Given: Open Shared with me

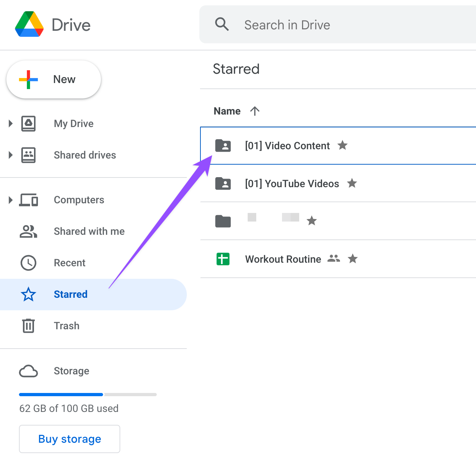Looking at the screenshot, I should click(x=89, y=231).
